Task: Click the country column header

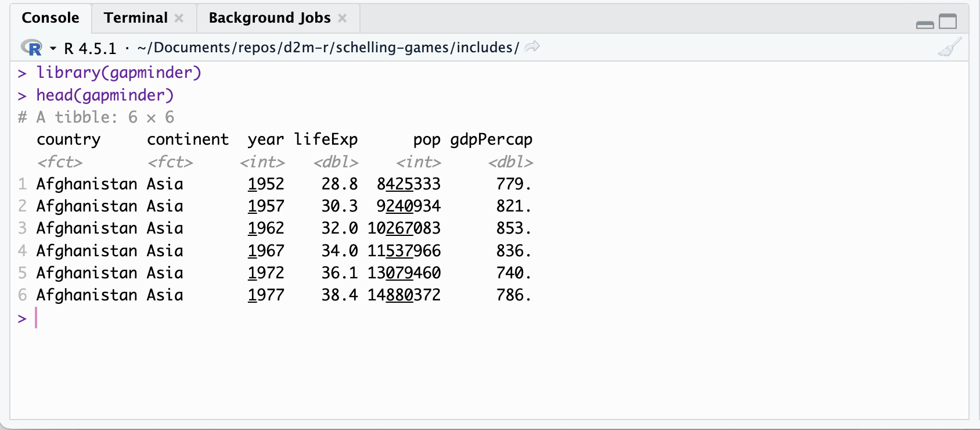Action: pos(69,140)
